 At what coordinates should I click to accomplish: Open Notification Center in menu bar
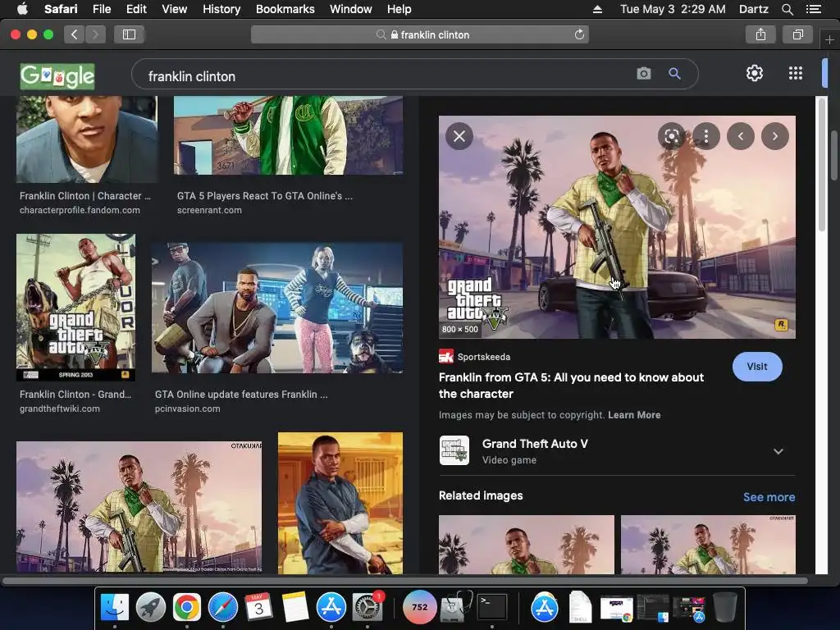pyautogui.click(x=813, y=9)
